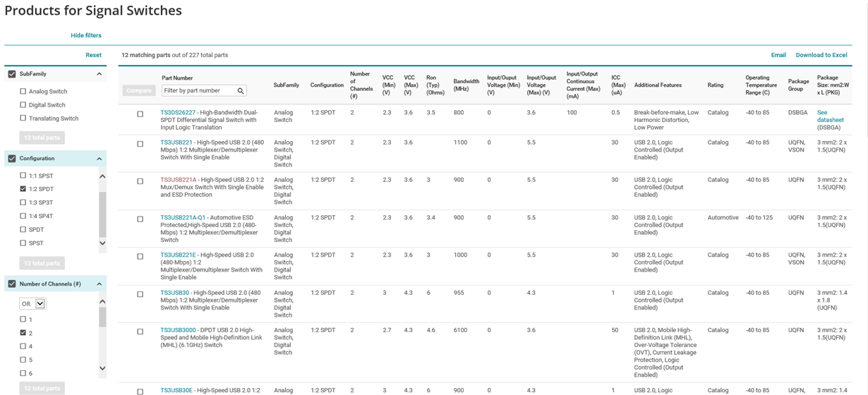Collapse the Configuration filter section chevron
Screen dimensions: 868x395
click(x=100, y=159)
